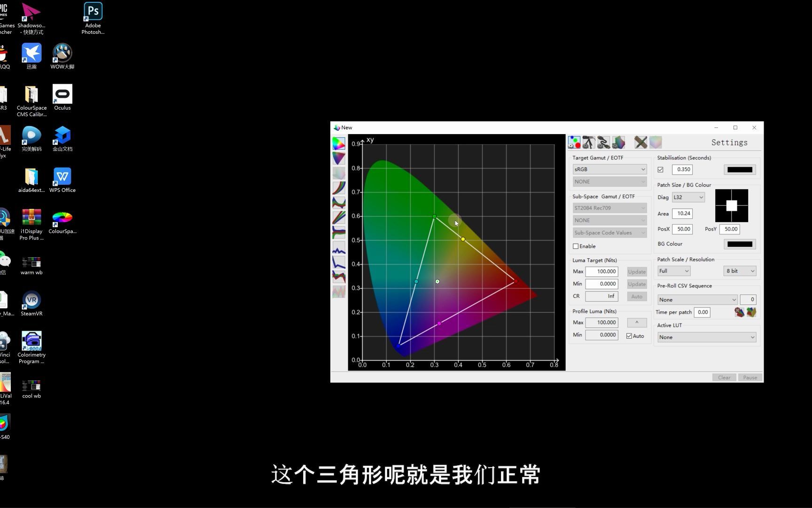Screen dimensions: 812x508
Task: Click the Clear button
Action: 724,377
